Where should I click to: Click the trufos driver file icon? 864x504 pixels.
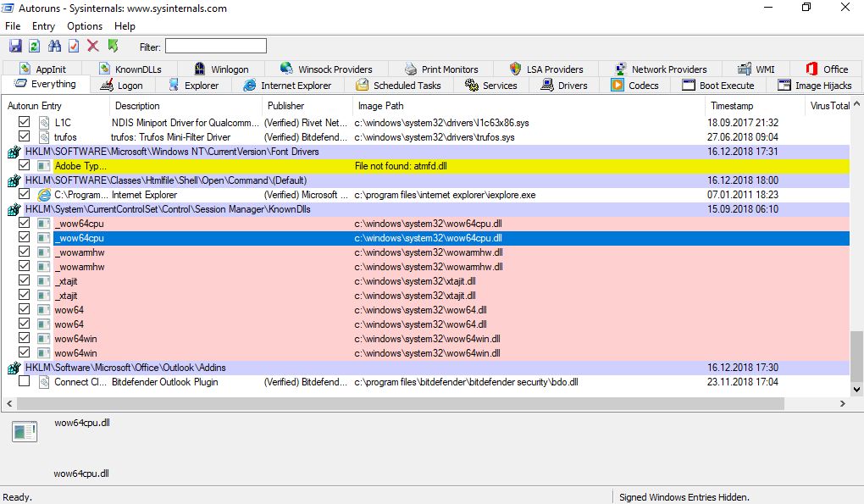click(44, 137)
